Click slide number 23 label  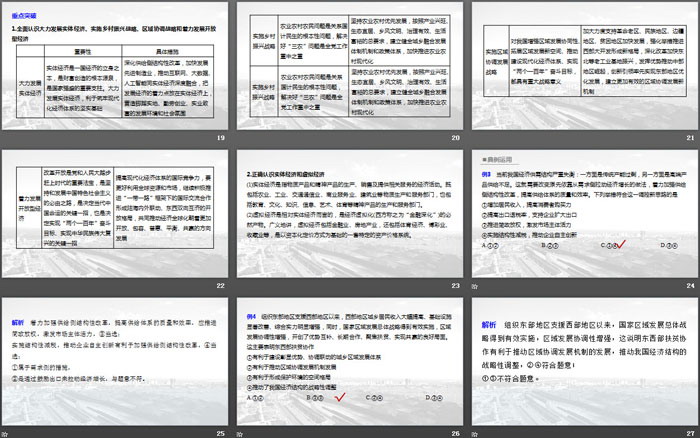(455, 285)
